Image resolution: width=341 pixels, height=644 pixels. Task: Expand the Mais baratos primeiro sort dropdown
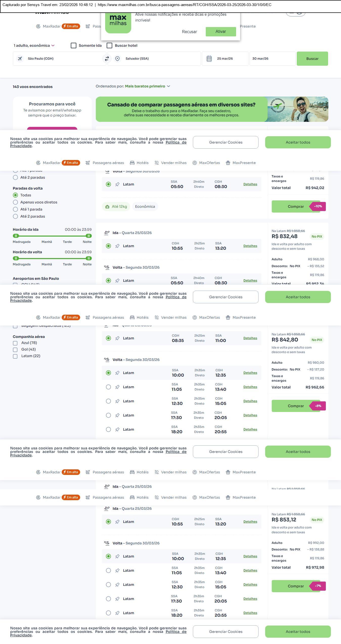click(x=147, y=86)
